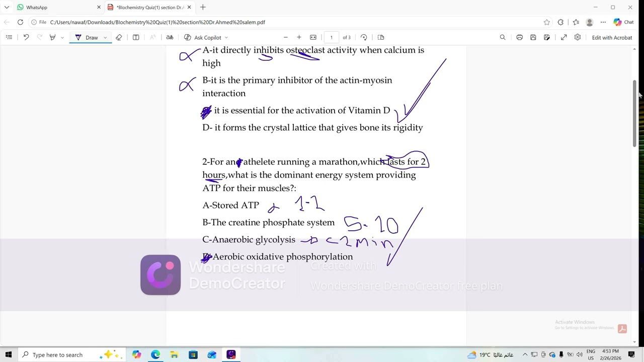
Task: Zoom out the PDF page
Action: (x=286, y=37)
